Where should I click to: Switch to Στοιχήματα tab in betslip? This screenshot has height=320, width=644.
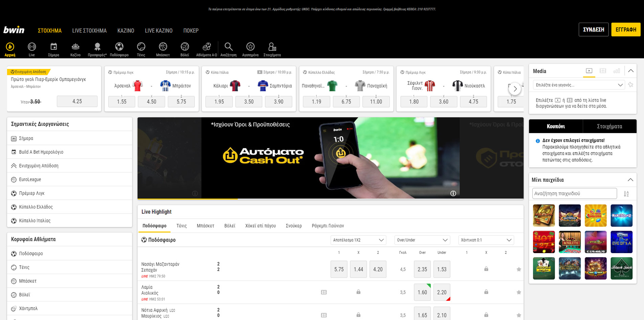609,126
